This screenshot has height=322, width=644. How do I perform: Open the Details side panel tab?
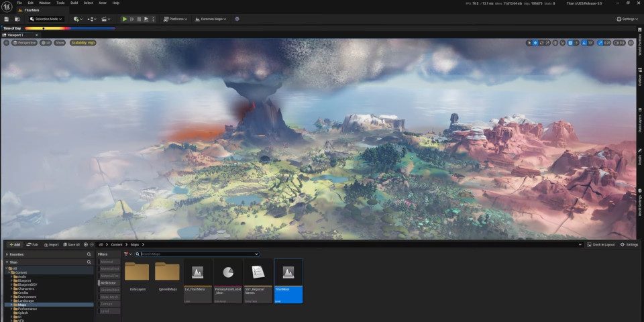click(640, 157)
